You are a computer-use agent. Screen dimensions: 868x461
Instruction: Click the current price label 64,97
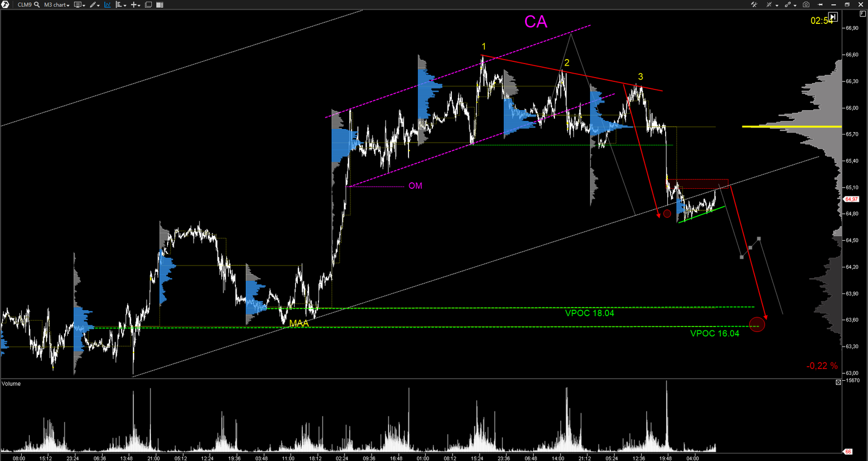coord(851,199)
